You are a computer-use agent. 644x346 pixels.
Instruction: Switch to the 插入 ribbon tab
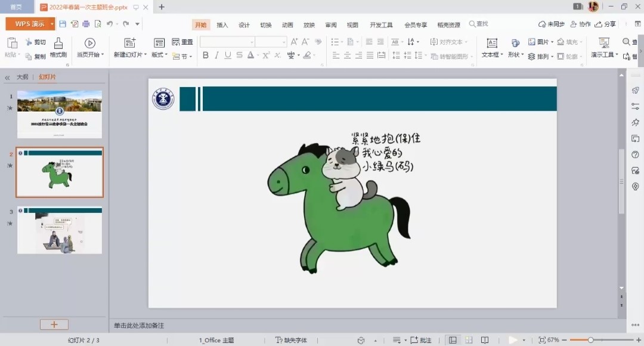pyautogui.click(x=222, y=24)
